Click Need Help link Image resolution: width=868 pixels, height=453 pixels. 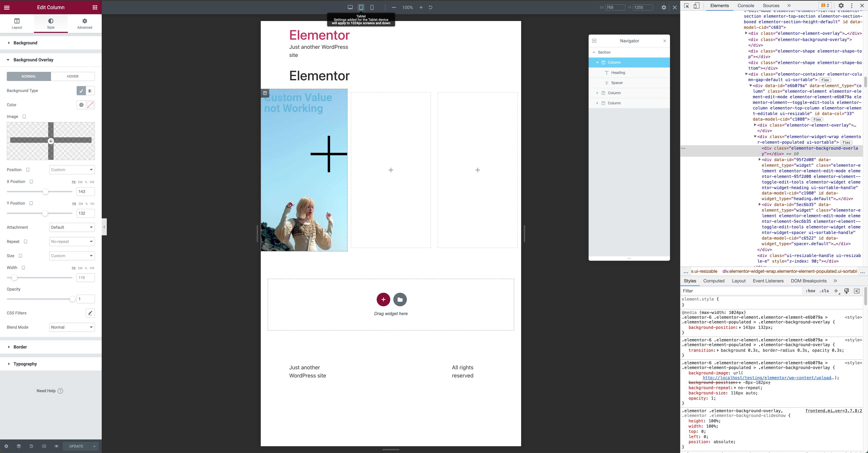[50, 391]
